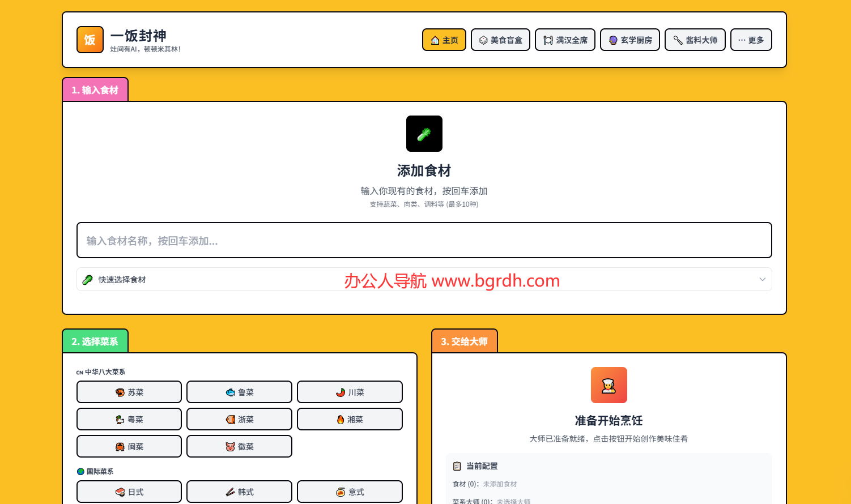851x504 pixels.
Task: Go to the 主页 home tab
Action: tap(444, 40)
